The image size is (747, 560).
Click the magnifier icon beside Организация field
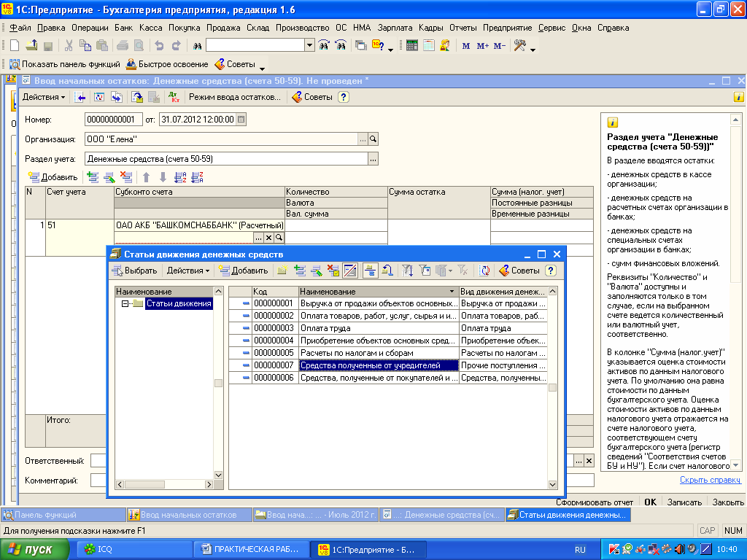(373, 139)
